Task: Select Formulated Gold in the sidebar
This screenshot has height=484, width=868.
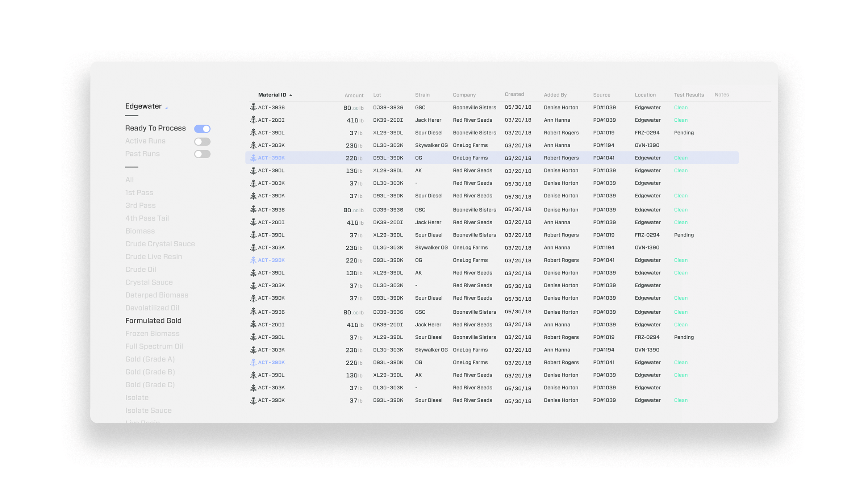Action: point(153,321)
